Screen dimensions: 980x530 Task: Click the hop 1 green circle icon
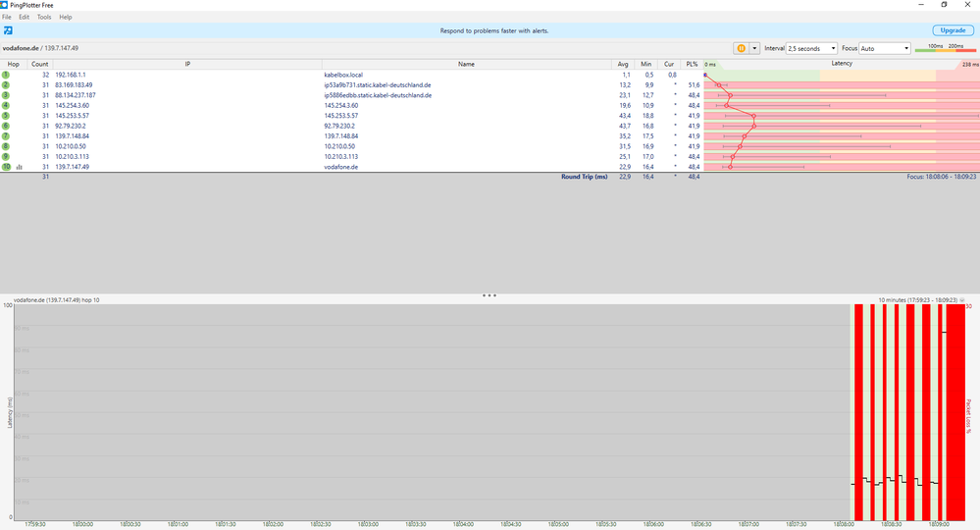click(6, 75)
